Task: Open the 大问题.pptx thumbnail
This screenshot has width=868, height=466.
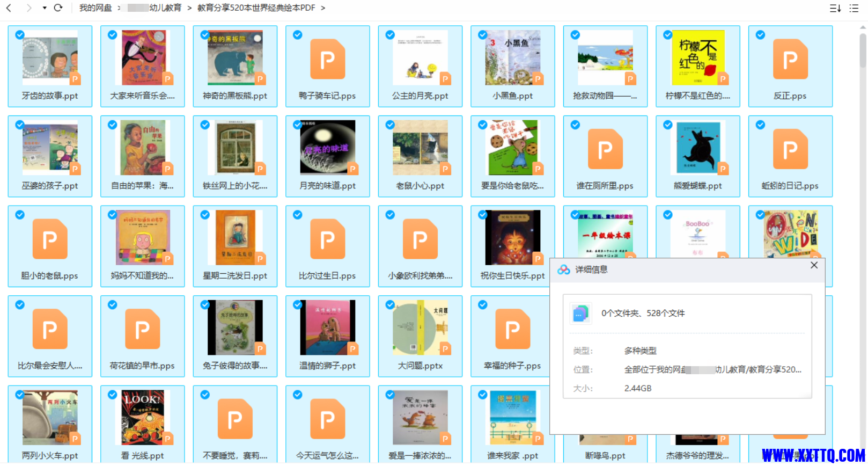Action: [x=420, y=327]
